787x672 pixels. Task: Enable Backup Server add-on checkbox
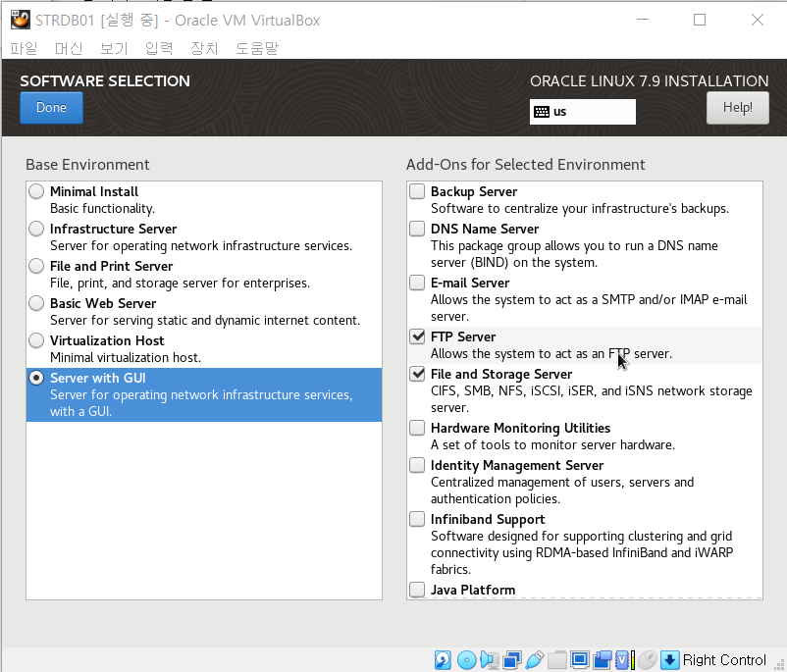pyautogui.click(x=417, y=191)
